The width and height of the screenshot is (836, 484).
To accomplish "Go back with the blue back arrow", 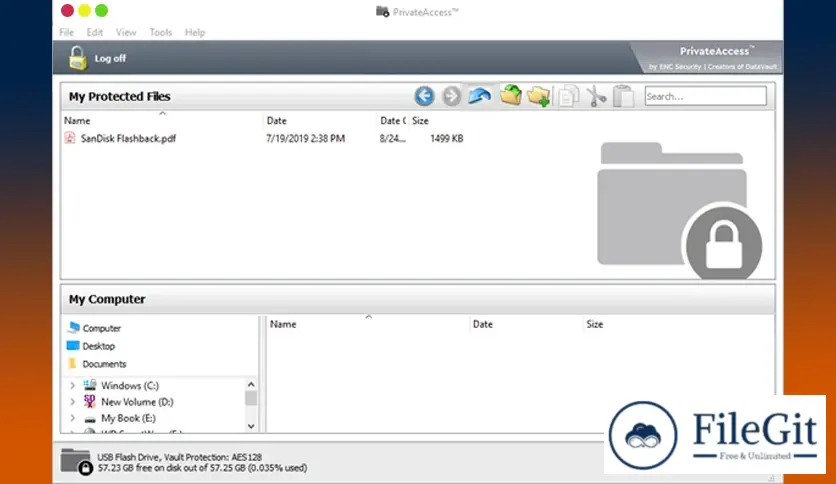I will pyautogui.click(x=424, y=96).
